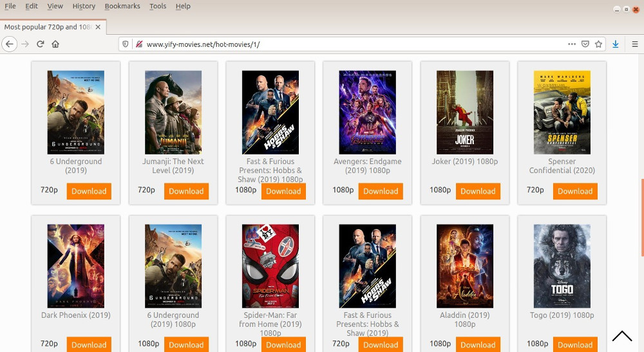The width and height of the screenshot is (644, 352).
Task: Click the Togo movie poster
Action: pos(562,266)
